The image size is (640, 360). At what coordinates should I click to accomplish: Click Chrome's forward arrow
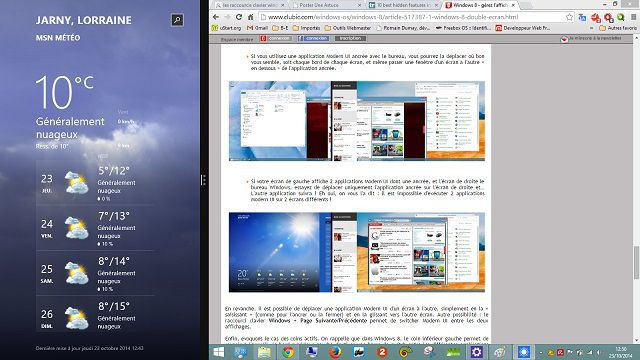click(x=227, y=17)
